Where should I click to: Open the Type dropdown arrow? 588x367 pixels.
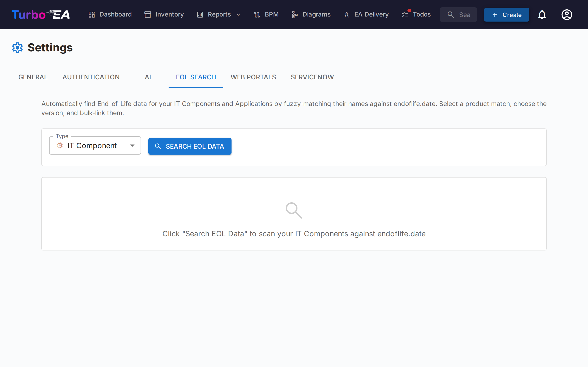[132, 146]
